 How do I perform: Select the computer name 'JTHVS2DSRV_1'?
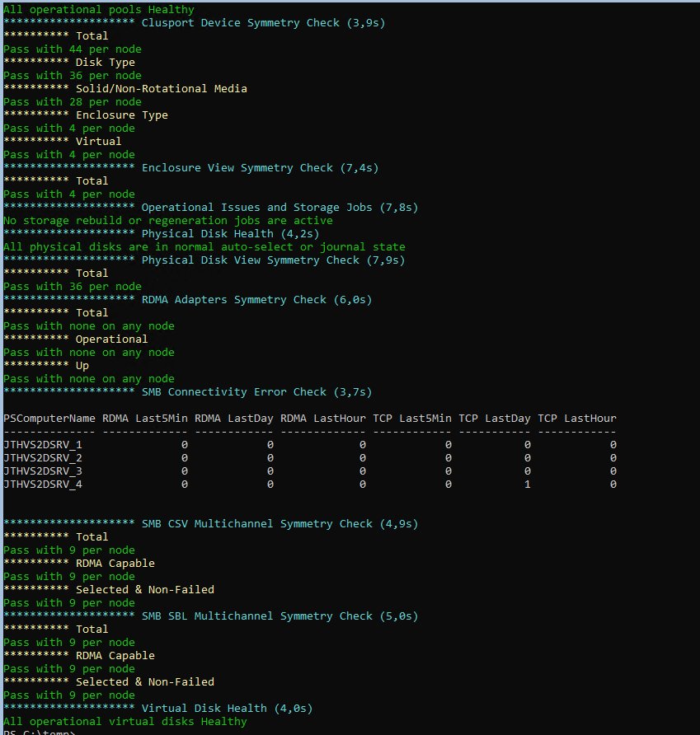(x=43, y=444)
